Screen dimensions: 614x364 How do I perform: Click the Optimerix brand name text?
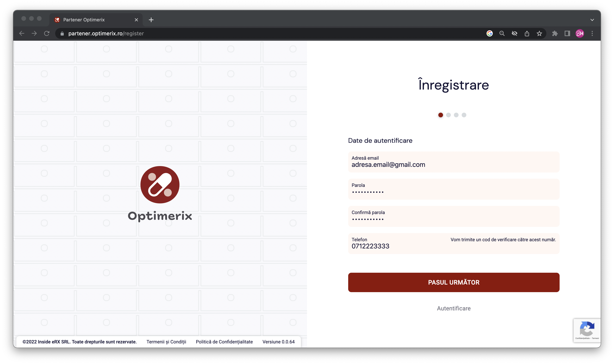pos(160,216)
